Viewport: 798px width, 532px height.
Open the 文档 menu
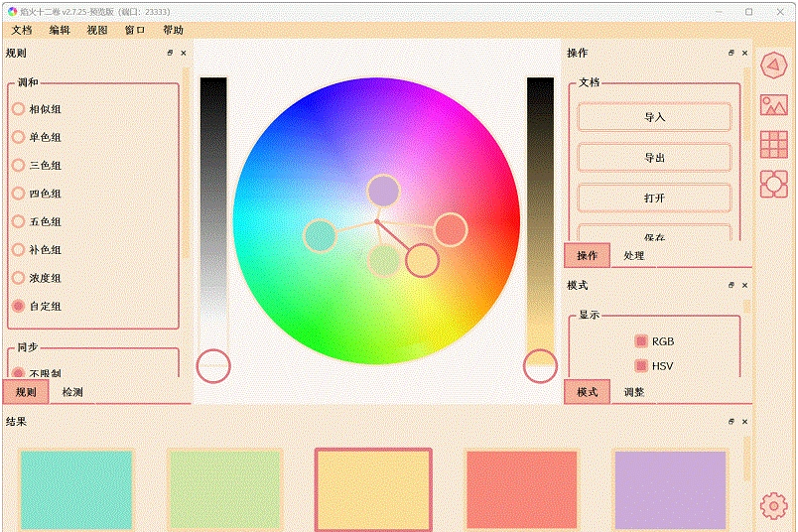click(21, 30)
